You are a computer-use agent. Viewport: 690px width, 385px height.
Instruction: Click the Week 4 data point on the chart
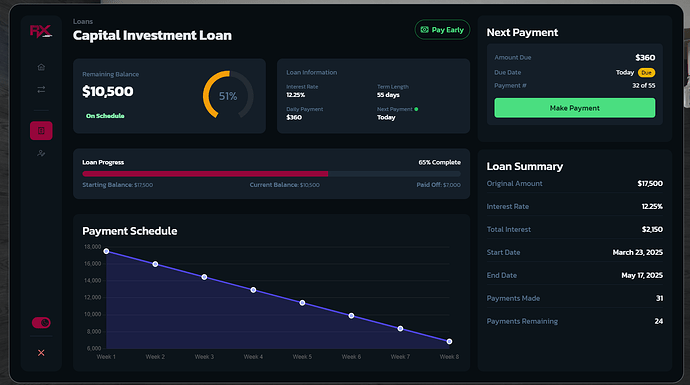point(253,290)
